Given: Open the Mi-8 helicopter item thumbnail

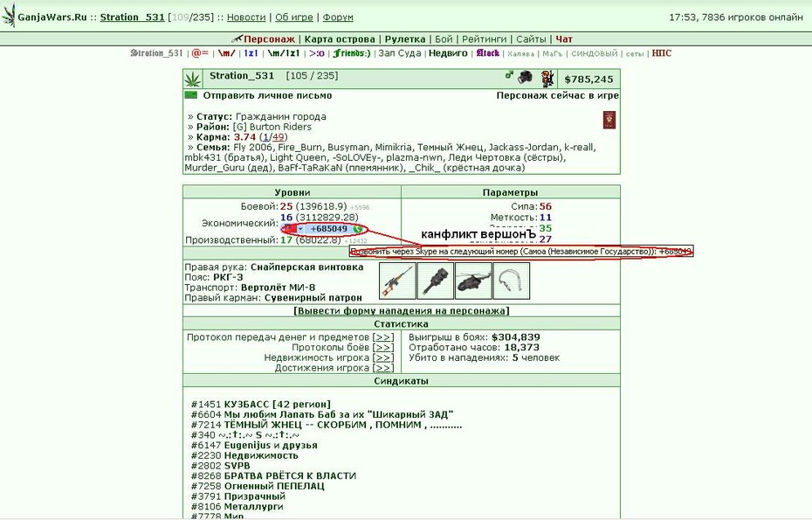Looking at the screenshot, I should (473, 281).
